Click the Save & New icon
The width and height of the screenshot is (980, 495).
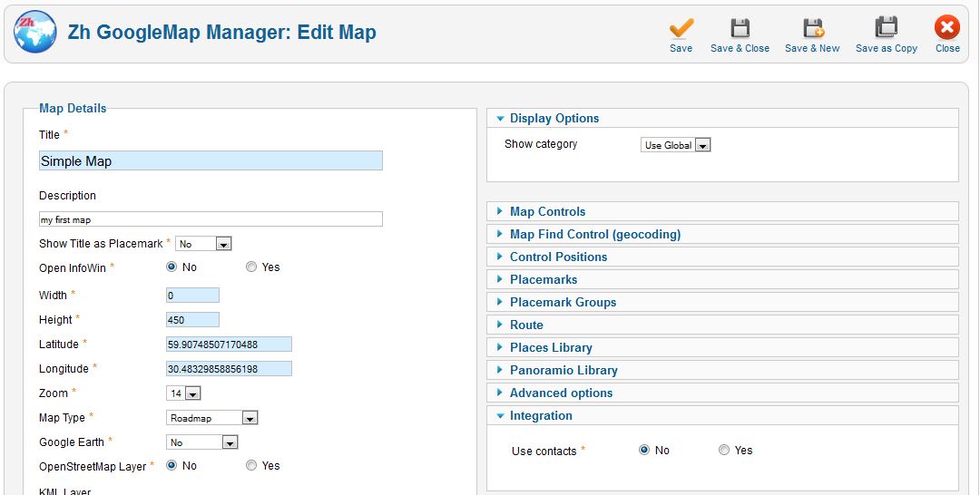[x=812, y=28]
